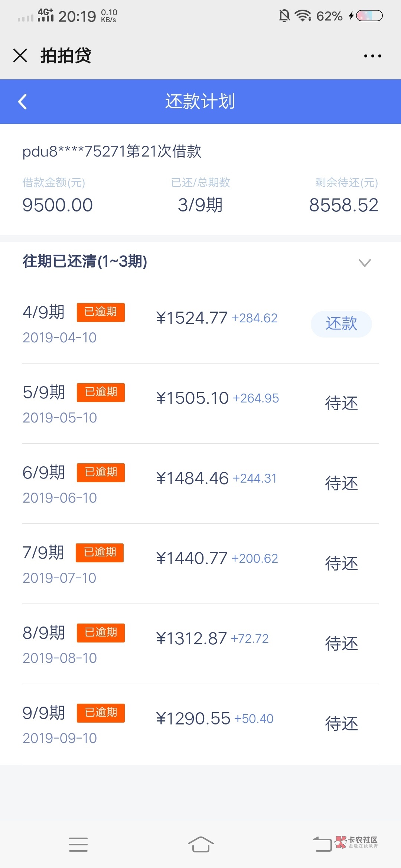Image resolution: width=401 pixels, height=868 pixels.
Task: Expand the 往期已还清(1~3期) chevron
Action: pos(365,263)
